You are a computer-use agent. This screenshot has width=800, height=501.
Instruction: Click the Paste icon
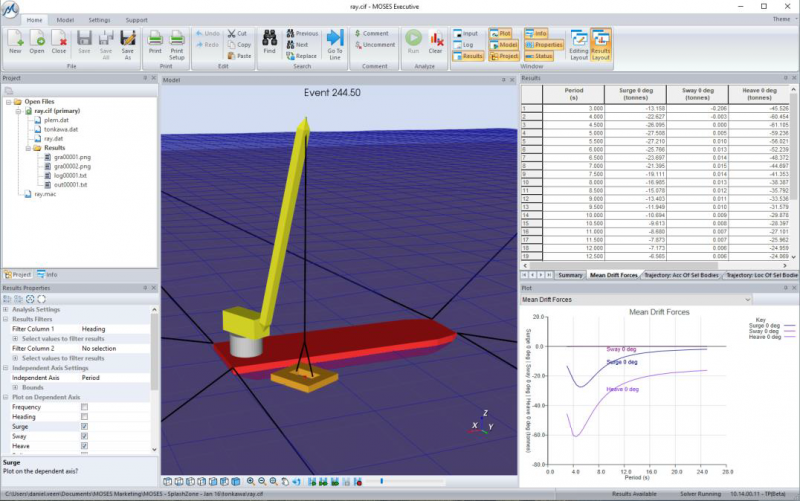coord(232,56)
